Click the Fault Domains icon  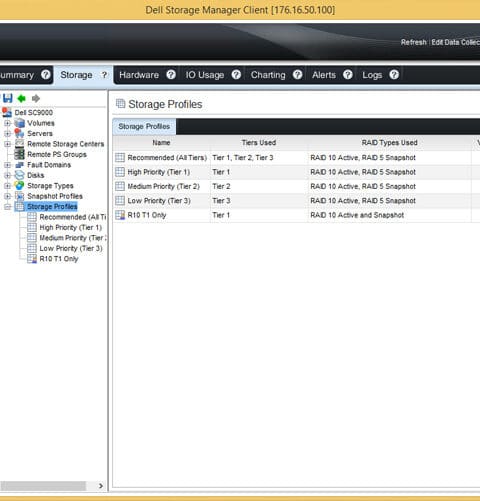[19, 165]
